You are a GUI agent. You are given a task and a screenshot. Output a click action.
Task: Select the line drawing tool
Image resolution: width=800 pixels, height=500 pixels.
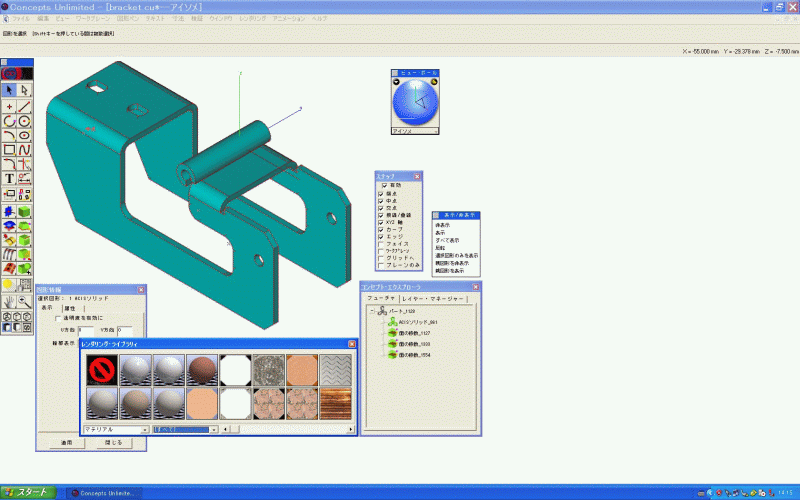[x=24, y=105]
